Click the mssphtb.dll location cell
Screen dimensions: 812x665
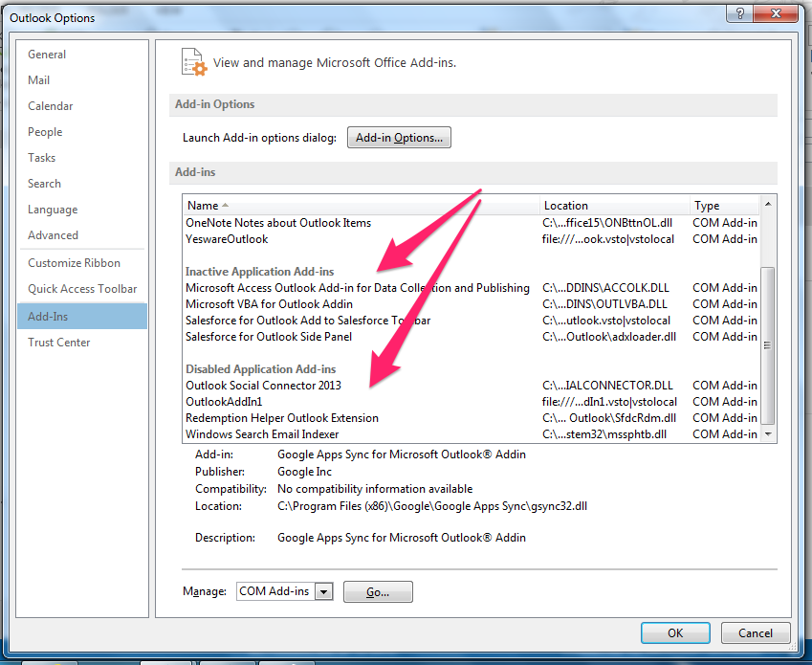[604, 434]
